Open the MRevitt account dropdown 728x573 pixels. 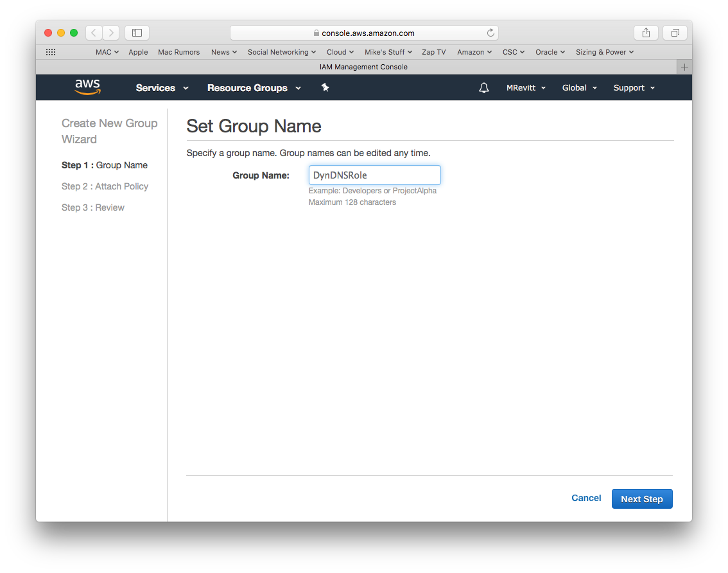coord(526,88)
